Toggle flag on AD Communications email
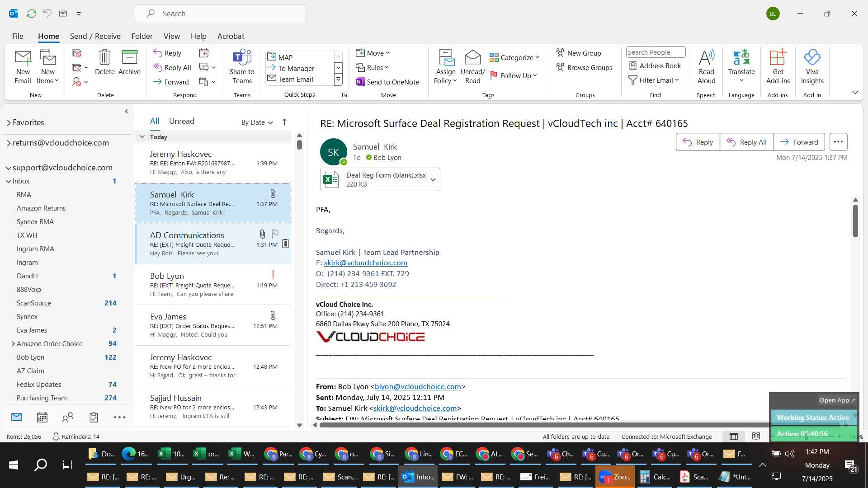The height and width of the screenshot is (488, 868). point(275,234)
